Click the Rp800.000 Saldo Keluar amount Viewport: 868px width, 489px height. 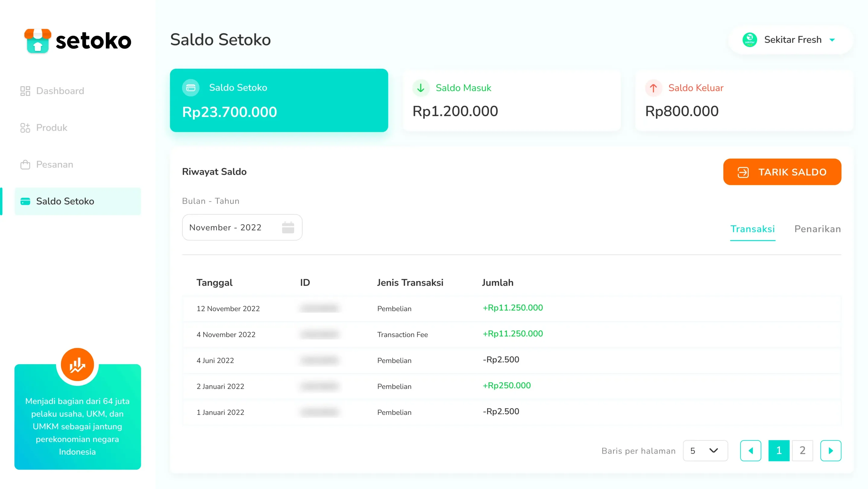[682, 112]
